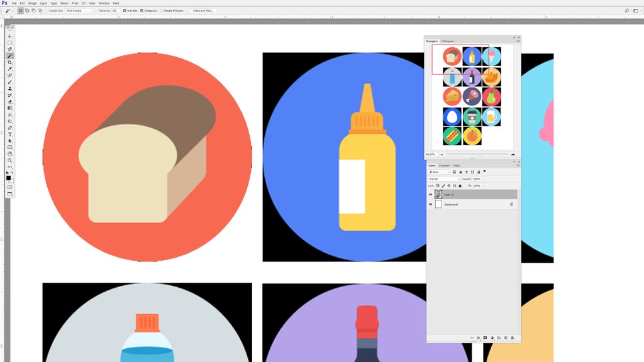Click the background color swatch
Screen dimensions: 644x362
pos(12,180)
